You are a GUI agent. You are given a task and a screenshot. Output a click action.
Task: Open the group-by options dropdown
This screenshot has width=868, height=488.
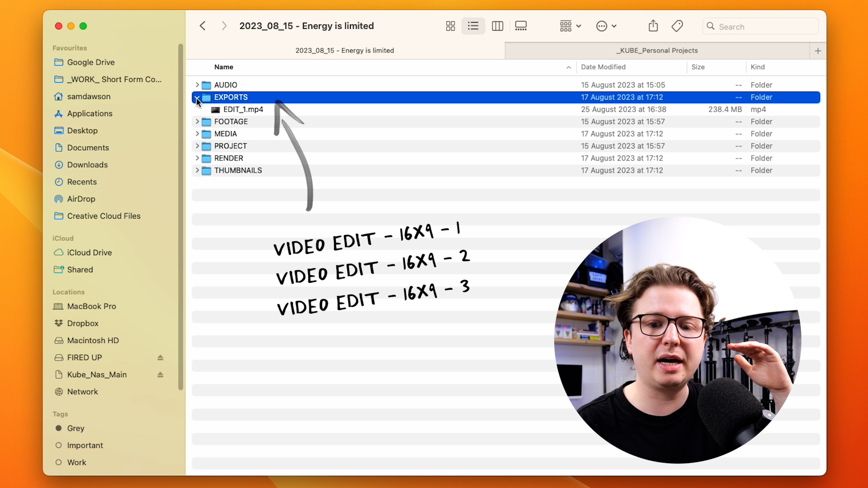pyautogui.click(x=570, y=26)
